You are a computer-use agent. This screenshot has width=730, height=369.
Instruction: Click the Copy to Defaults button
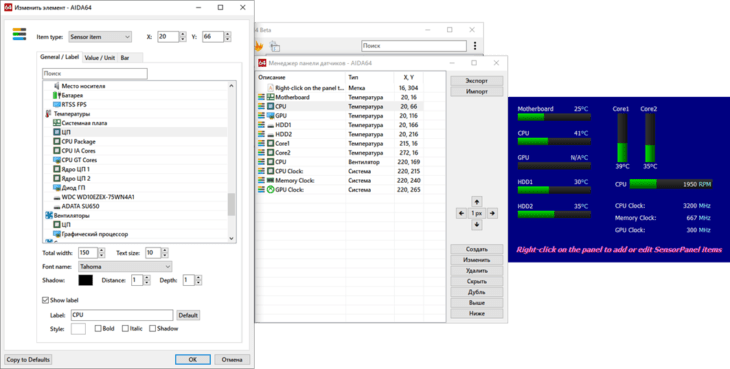(x=28, y=360)
